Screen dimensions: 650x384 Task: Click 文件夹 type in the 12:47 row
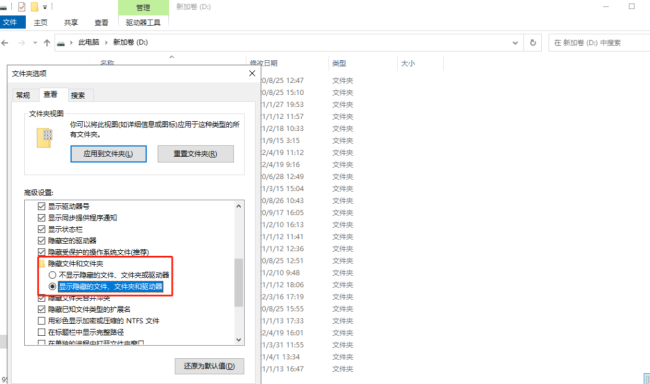pos(342,80)
